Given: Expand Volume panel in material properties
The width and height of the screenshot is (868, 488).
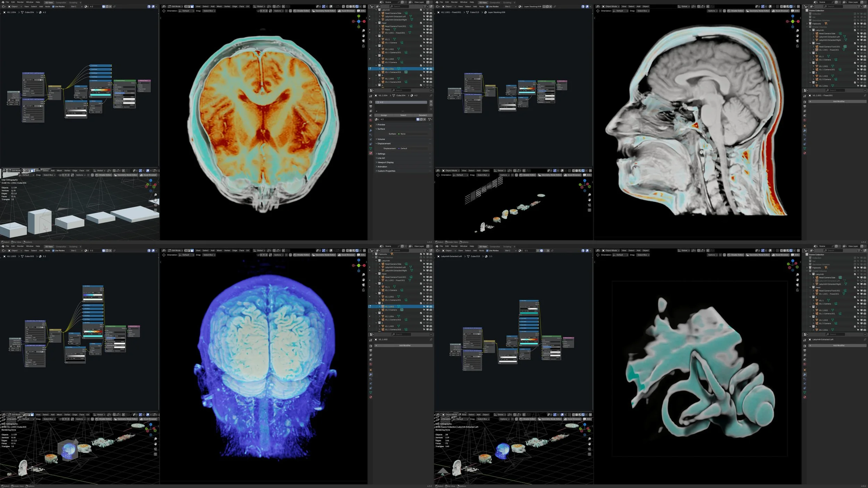Looking at the screenshot, I should (381, 139).
